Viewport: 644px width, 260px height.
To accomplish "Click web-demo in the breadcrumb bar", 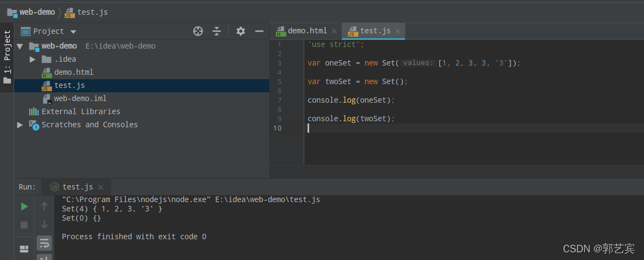I will (31, 12).
